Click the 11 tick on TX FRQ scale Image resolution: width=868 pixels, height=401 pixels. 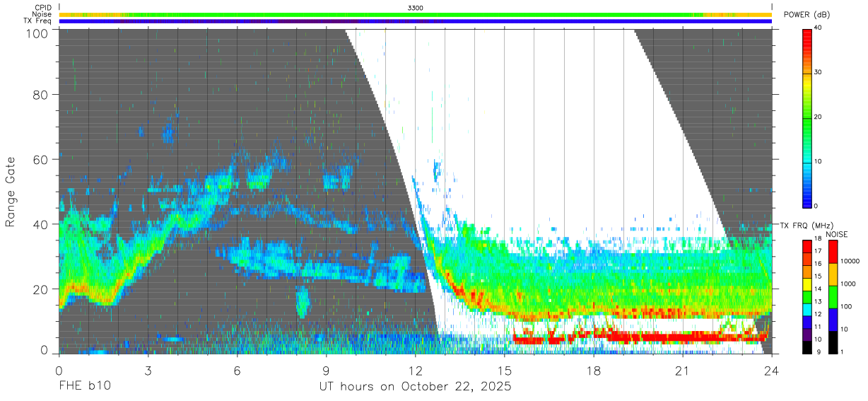(x=819, y=327)
